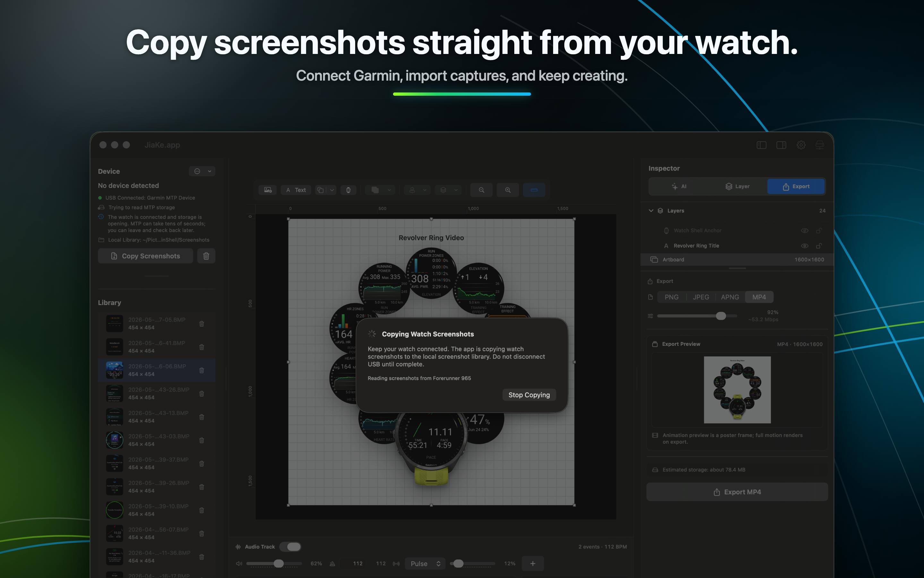Click Export MP4 button
The image size is (924, 578).
737,492
